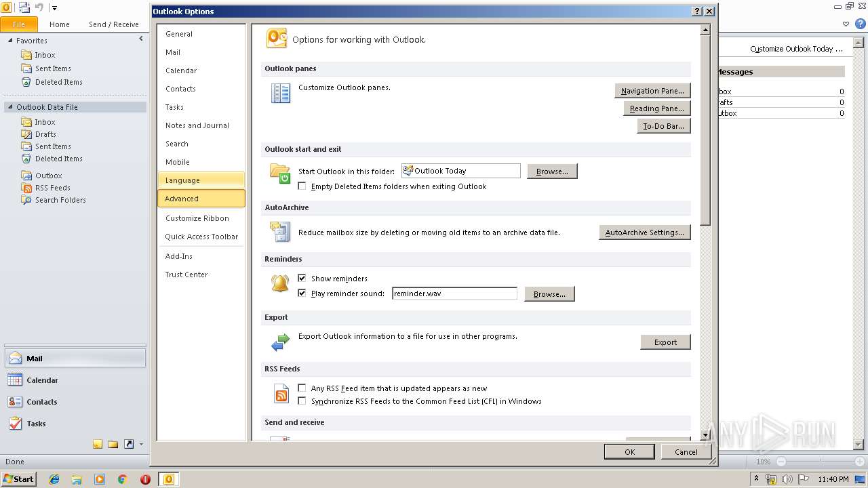Click the Outbox folder icon
The width and height of the screenshot is (868, 488).
click(26, 176)
